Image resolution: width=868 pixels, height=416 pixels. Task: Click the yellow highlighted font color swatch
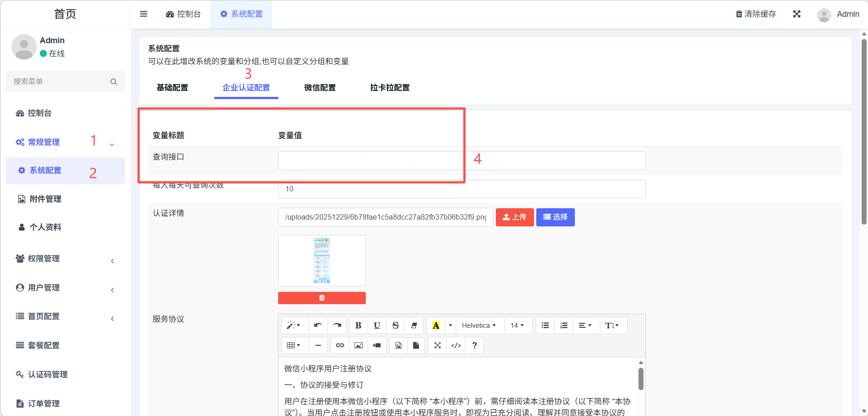(436, 326)
